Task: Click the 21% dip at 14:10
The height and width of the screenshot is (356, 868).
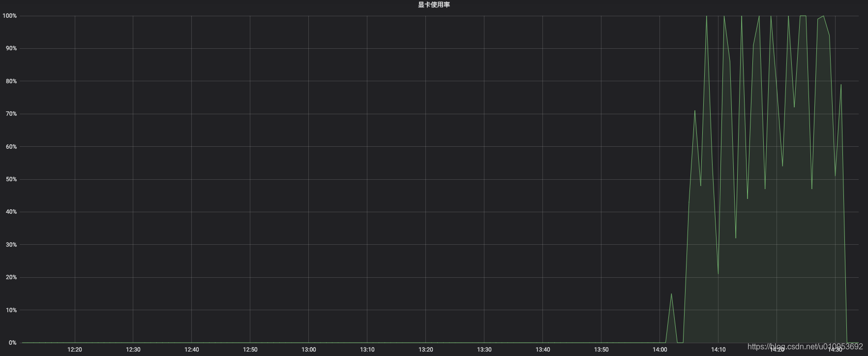Action: tap(718, 274)
